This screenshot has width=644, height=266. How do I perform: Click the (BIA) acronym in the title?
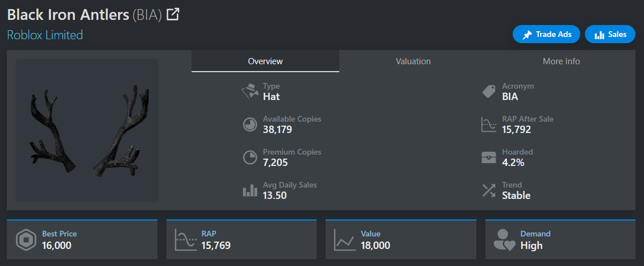click(x=147, y=15)
